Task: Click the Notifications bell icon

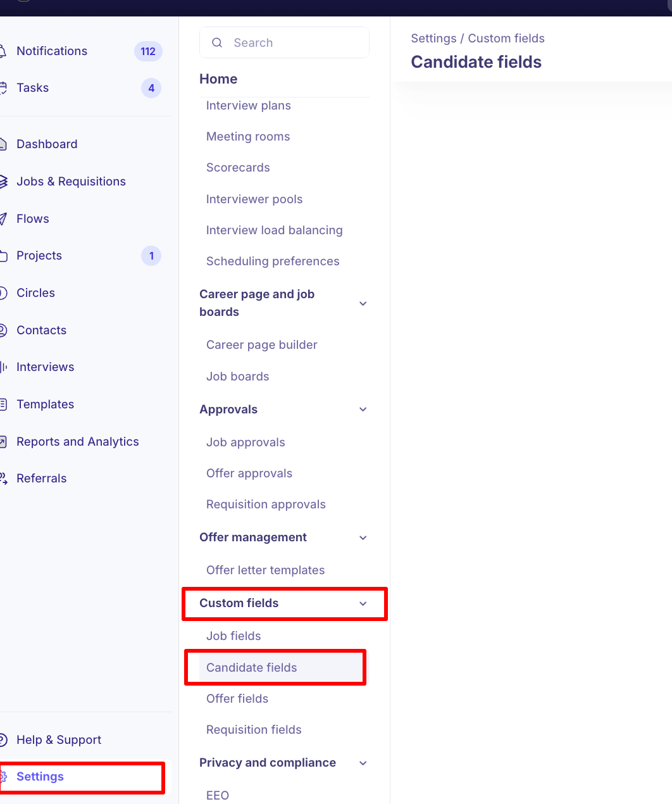Action: (x=3, y=51)
